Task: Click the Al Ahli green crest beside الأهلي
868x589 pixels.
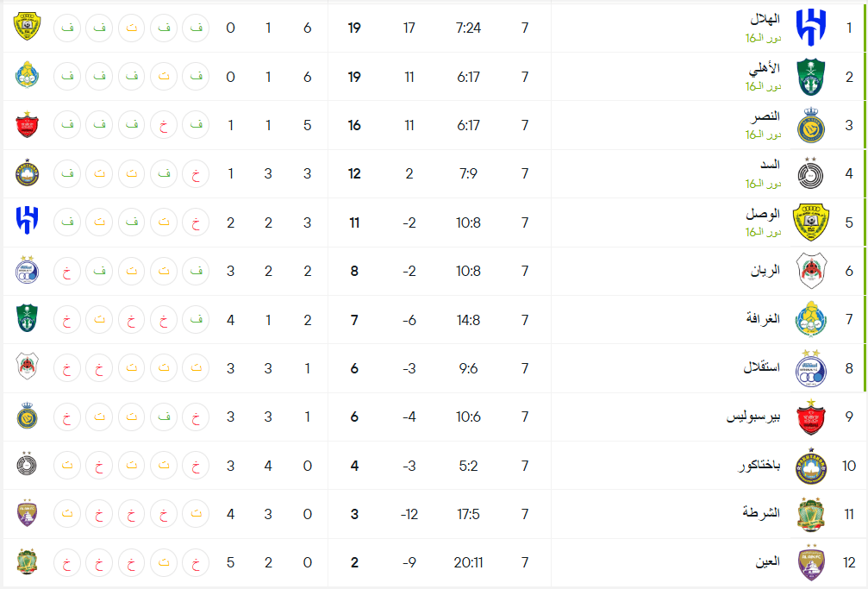Action: pos(811,77)
